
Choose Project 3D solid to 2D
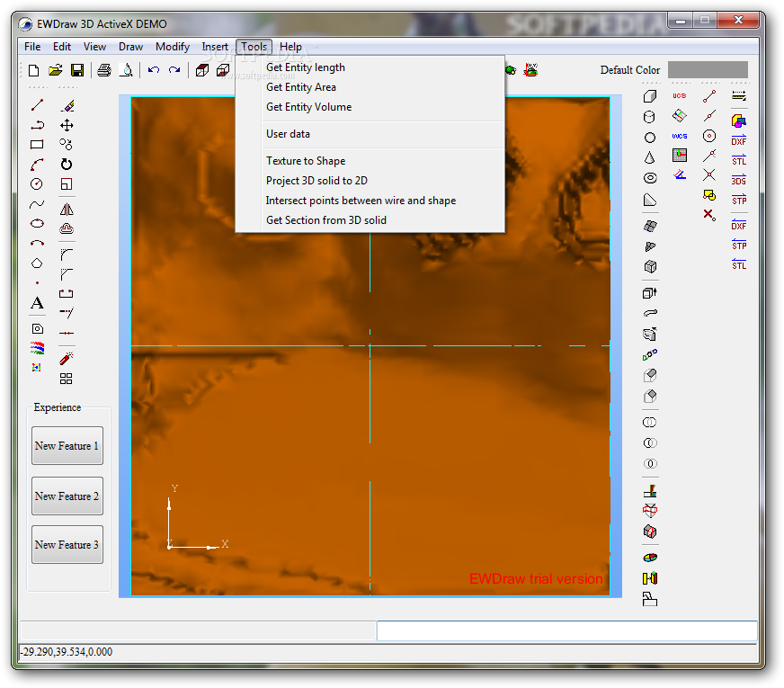pyautogui.click(x=370, y=181)
